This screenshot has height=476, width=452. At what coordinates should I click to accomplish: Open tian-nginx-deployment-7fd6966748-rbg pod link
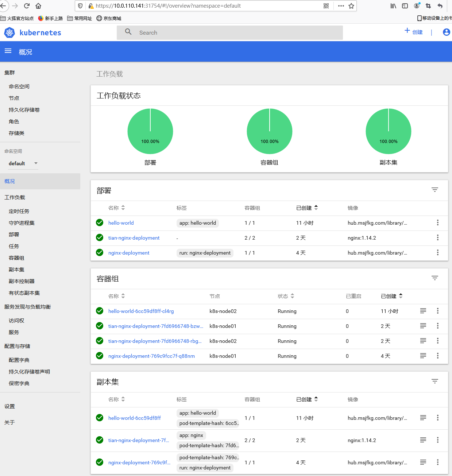(x=155, y=341)
